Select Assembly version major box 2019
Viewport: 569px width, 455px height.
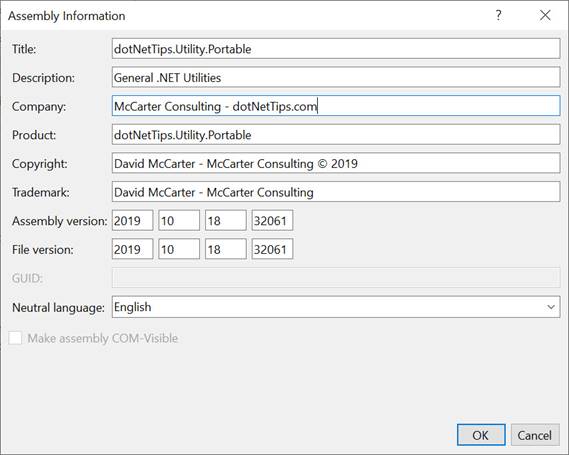pyautogui.click(x=132, y=220)
